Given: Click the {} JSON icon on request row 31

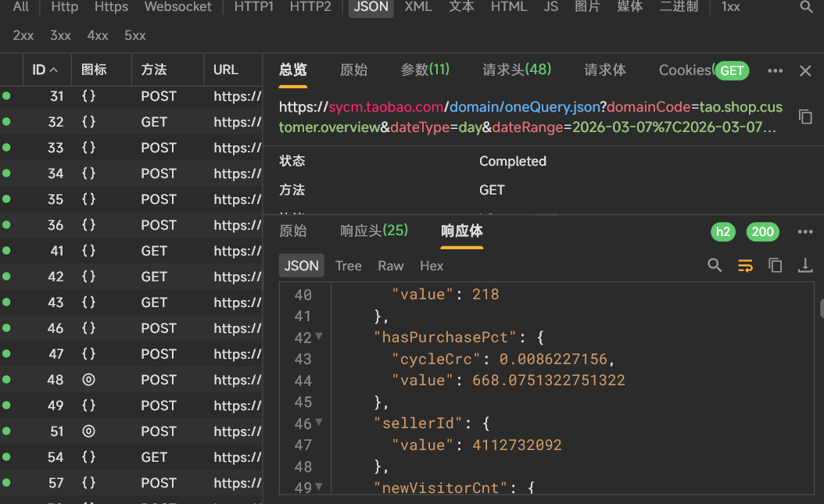Looking at the screenshot, I should [88, 96].
